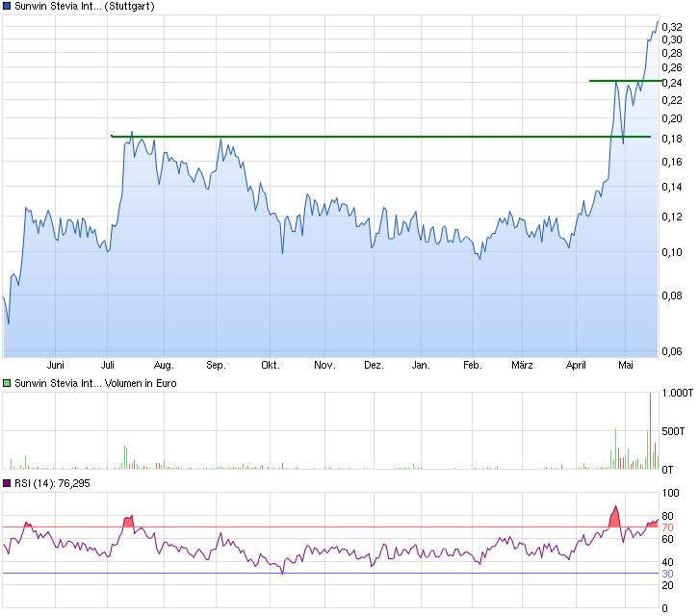Click the 'April' month label

[x=576, y=366]
